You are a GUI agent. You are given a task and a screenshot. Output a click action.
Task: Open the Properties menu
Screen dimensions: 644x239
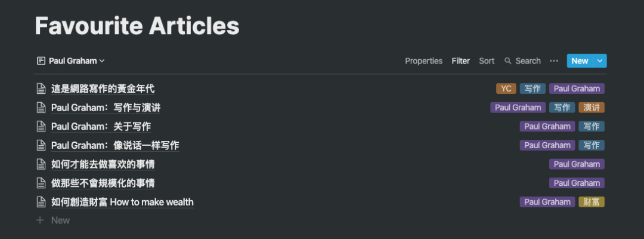click(x=423, y=61)
